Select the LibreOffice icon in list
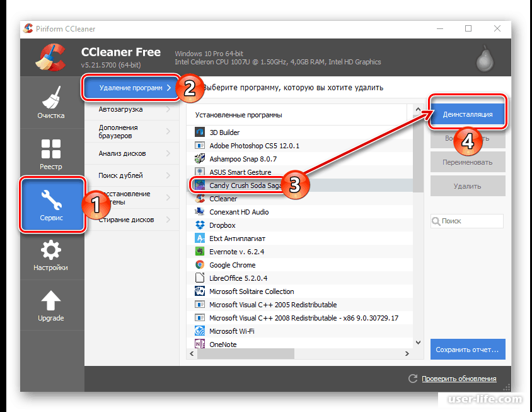The image size is (532, 412). pos(200,278)
